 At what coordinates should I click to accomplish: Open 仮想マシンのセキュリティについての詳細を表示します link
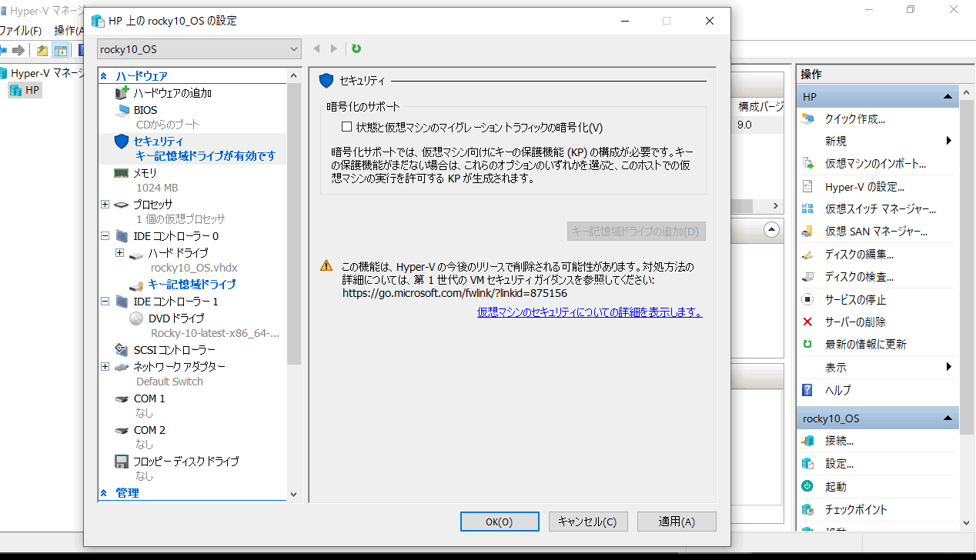coord(590,312)
